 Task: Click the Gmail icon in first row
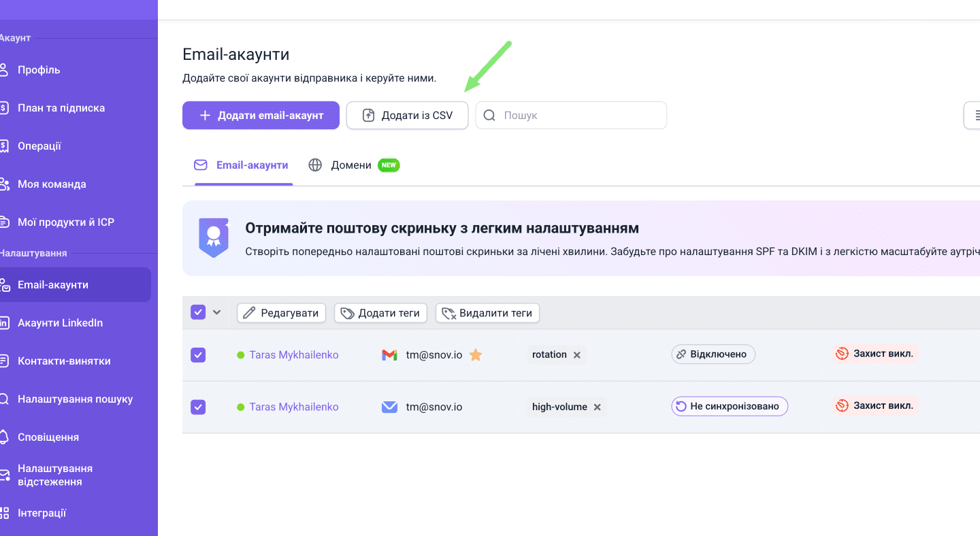tap(389, 355)
